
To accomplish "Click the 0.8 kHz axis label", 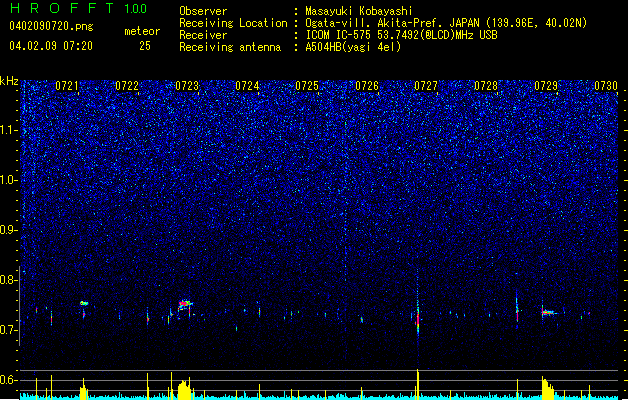I will (x=8, y=280).
